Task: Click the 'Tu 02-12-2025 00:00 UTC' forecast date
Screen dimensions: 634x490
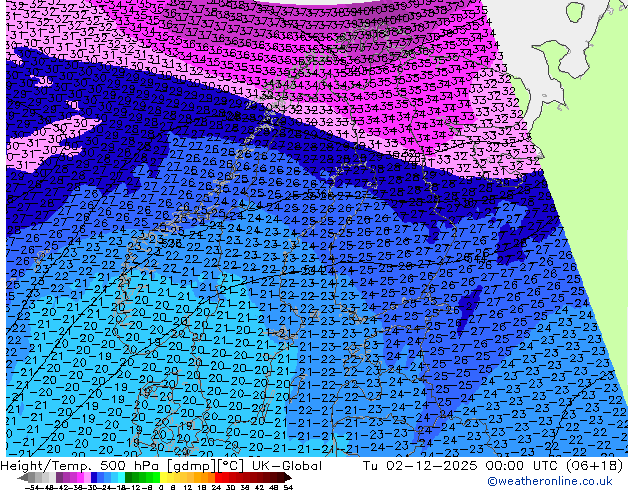Action: tap(461, 466)
